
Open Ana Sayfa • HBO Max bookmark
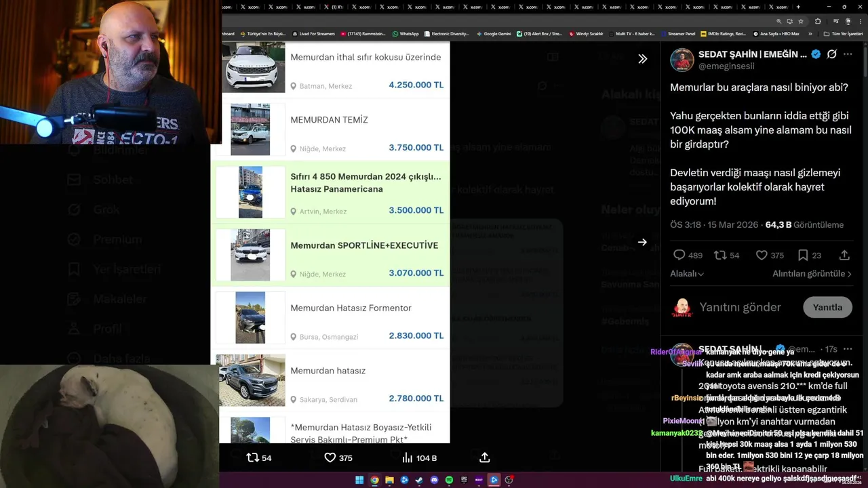click(776, 34)
